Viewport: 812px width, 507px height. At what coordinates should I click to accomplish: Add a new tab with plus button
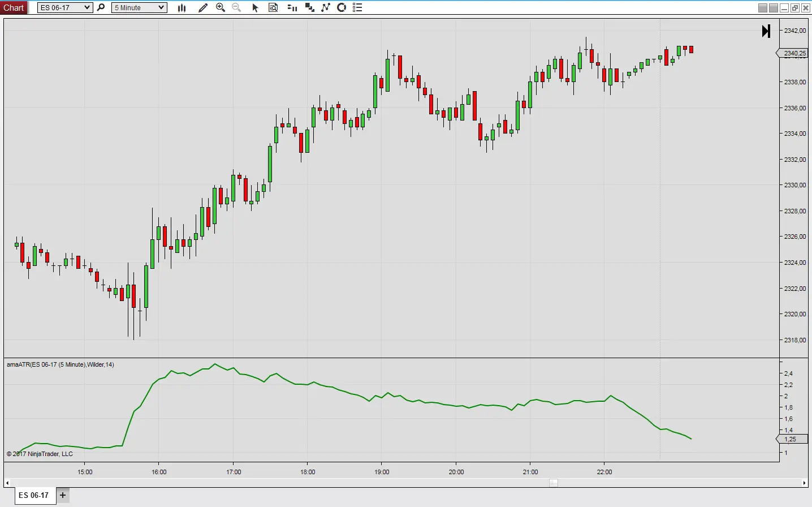(x=63, y=495)
